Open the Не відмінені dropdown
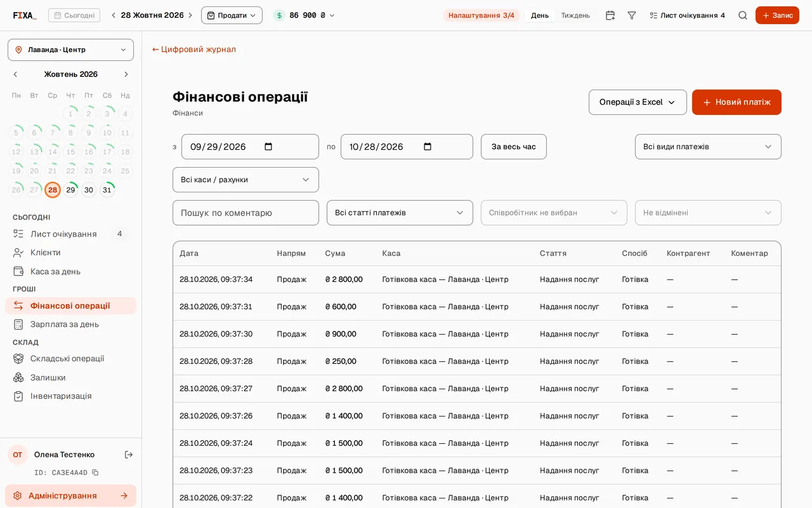Viewport: 812px width, 508px height. point(708,213)
